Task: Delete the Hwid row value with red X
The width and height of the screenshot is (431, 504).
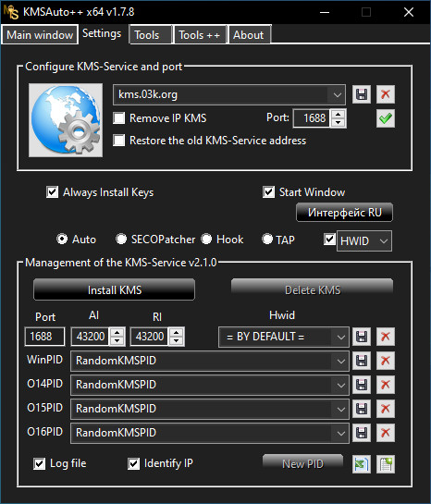Action: point(386,337)
